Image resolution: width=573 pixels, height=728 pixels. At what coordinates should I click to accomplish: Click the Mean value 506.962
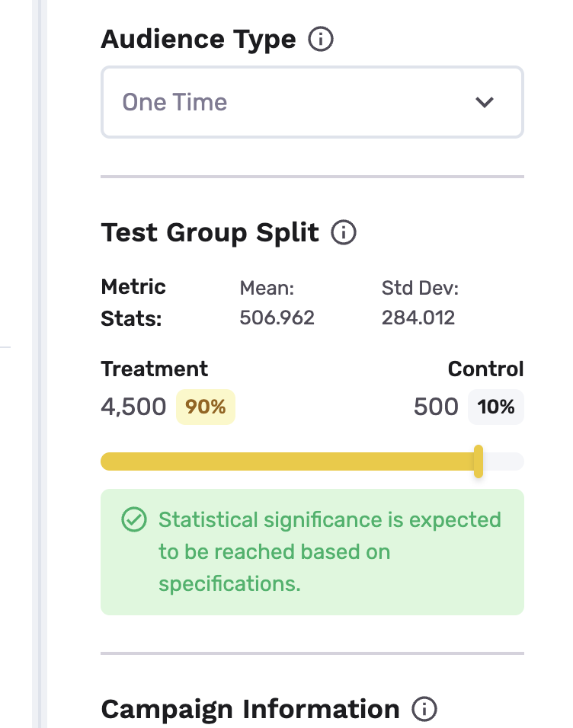click(277, 318)
